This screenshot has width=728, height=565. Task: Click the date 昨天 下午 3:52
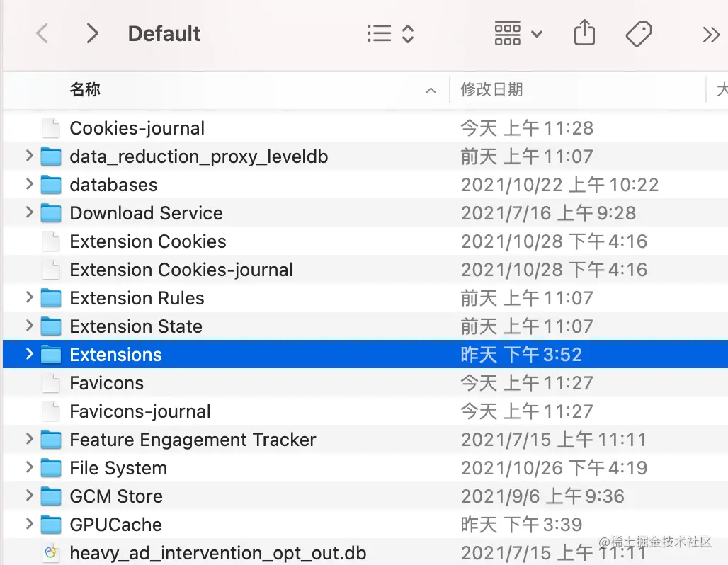tap(521, 355)
